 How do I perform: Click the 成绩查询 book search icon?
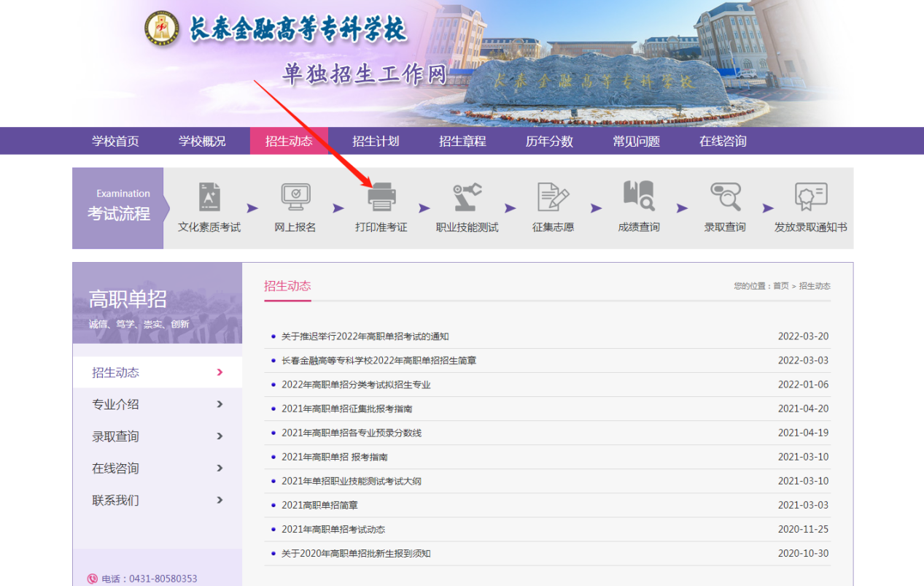point(639,196)
